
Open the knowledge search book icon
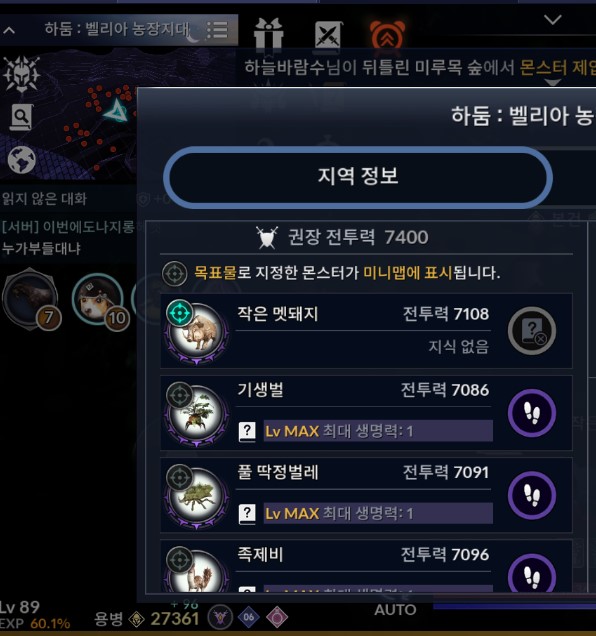tap(21, 118)
